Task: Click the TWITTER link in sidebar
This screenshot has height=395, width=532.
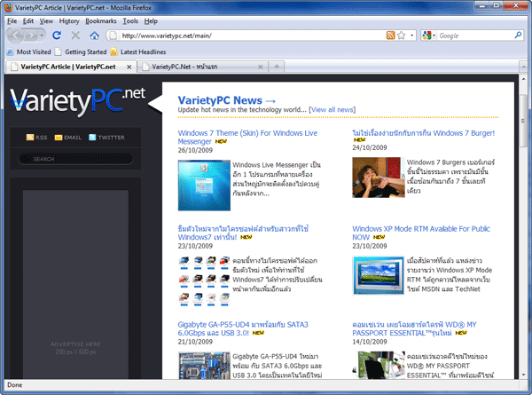Action: pyautogui.click(x=106, y=138)
